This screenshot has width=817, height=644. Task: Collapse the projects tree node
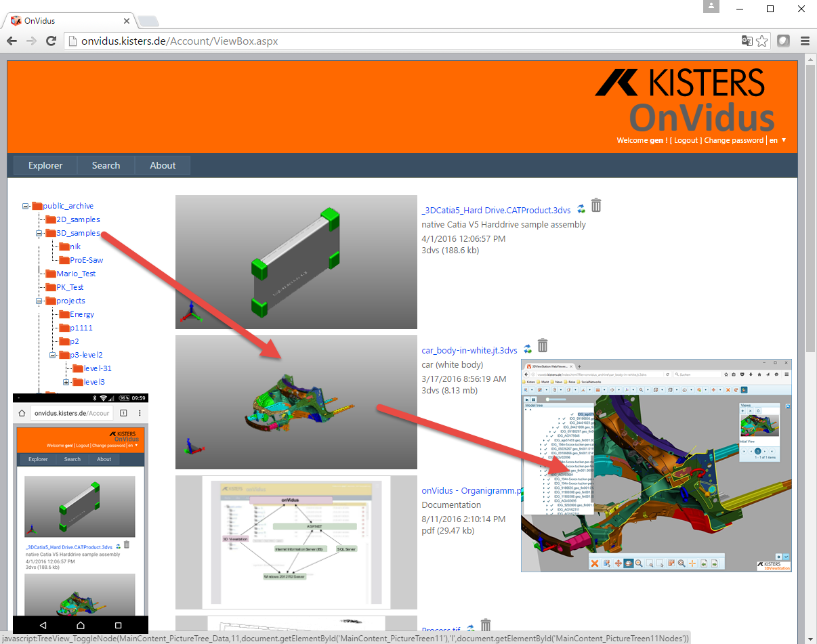click(39, 301)
